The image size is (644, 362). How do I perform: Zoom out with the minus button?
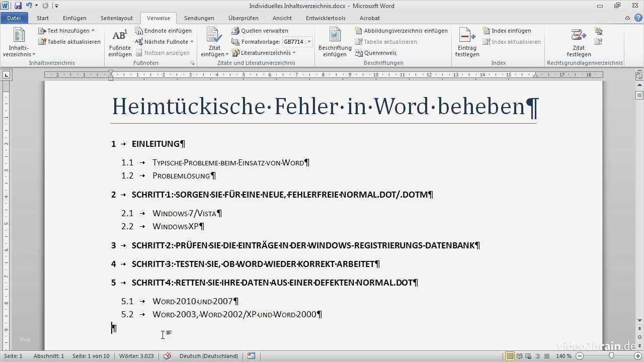pos(580,356)
